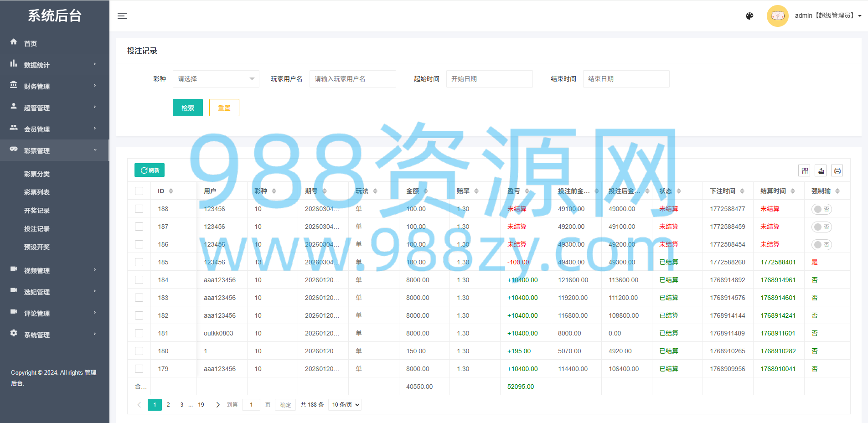Select all rows with header checkbox
Viewport: 868px width, 423px height.
(x=139, y=191)
